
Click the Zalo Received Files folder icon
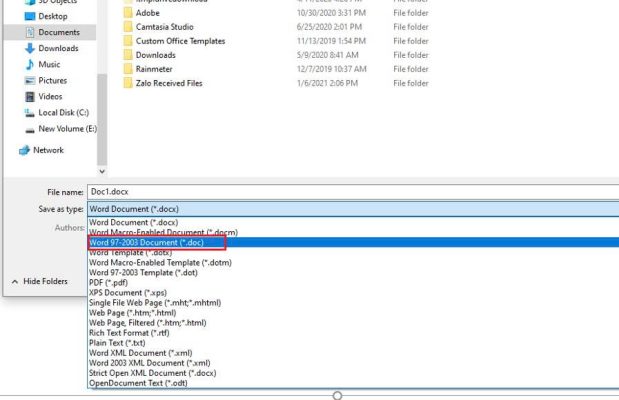pyautogui.click(x=128, y=83)
